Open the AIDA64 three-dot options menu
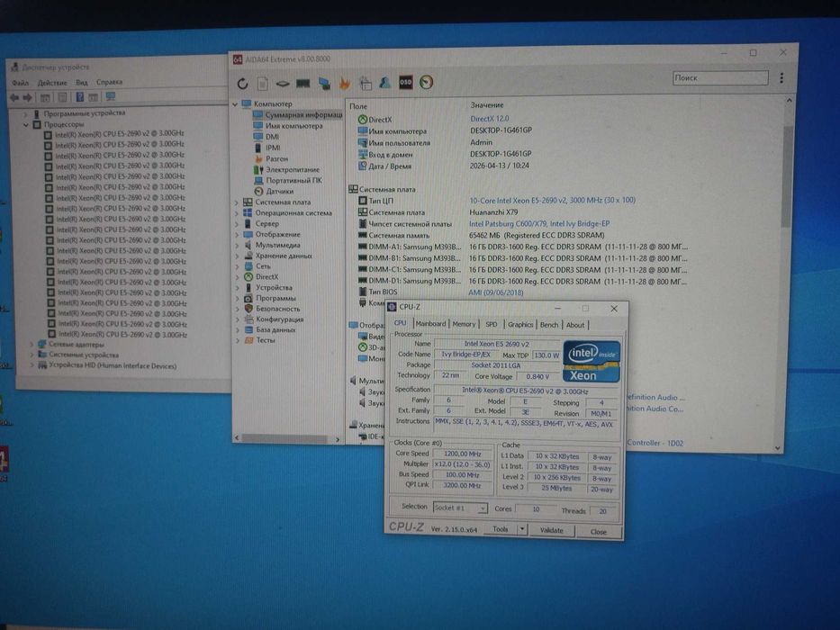 (781, 78)
